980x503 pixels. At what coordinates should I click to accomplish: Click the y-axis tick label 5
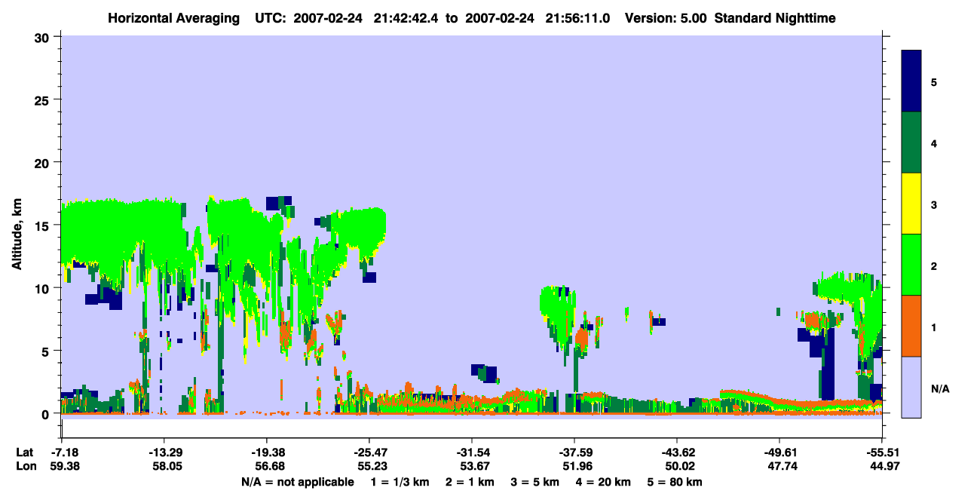point(47,351)
